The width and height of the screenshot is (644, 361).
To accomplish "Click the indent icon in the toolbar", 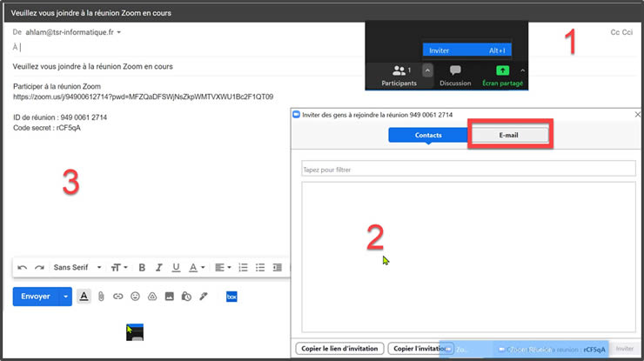I will pos(278,268).
